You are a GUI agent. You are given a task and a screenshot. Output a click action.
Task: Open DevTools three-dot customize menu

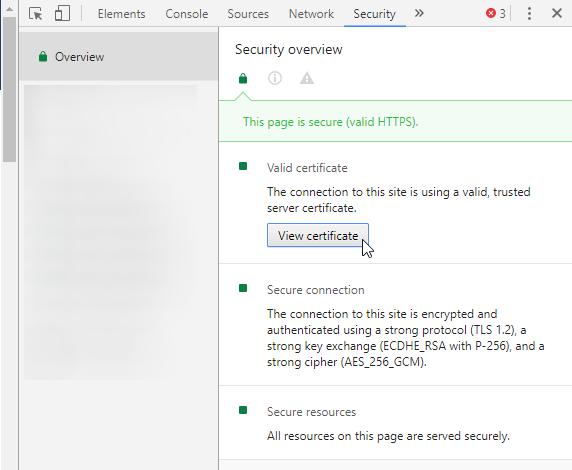click(529, 14)
